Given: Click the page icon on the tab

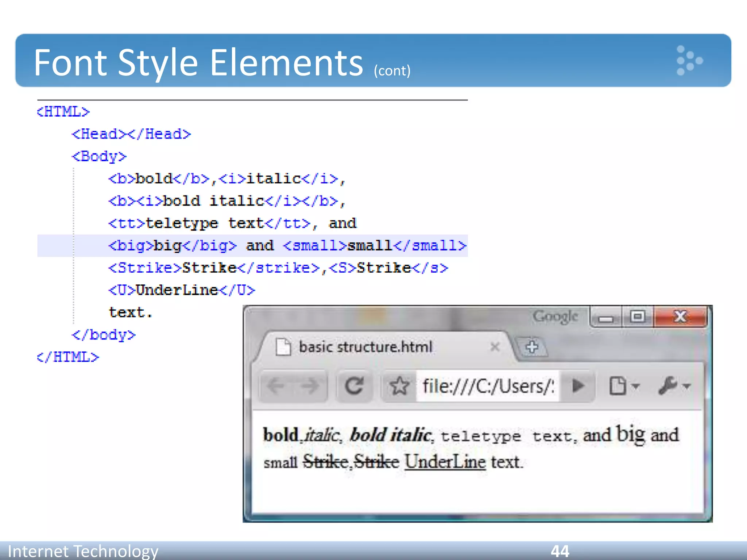Looking at the screenshot, I should pos(283,347).
